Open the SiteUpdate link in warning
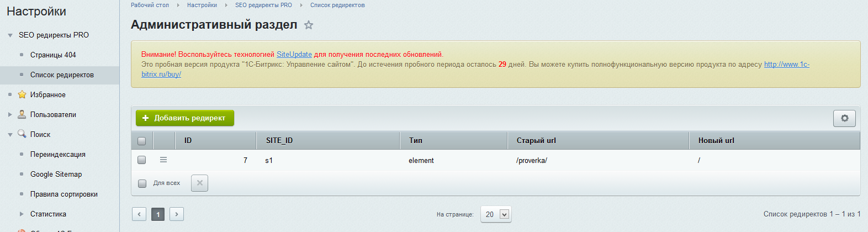The width and height of the screenshot is (868, 232). [294, 54]
